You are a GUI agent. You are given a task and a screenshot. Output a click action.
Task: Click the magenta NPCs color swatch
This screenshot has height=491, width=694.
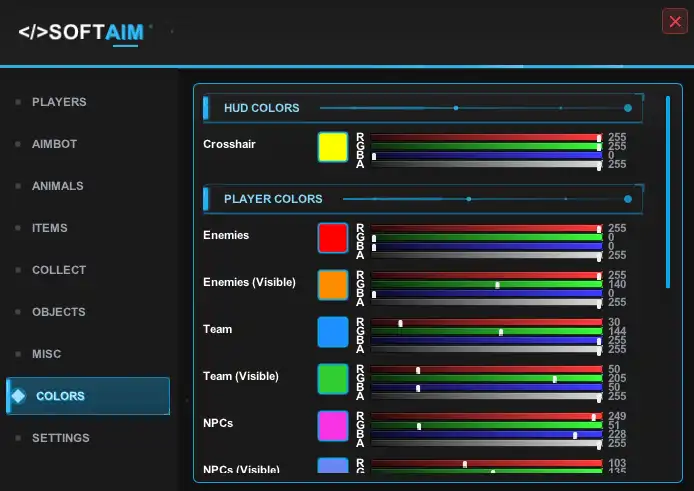pos(332,425)
